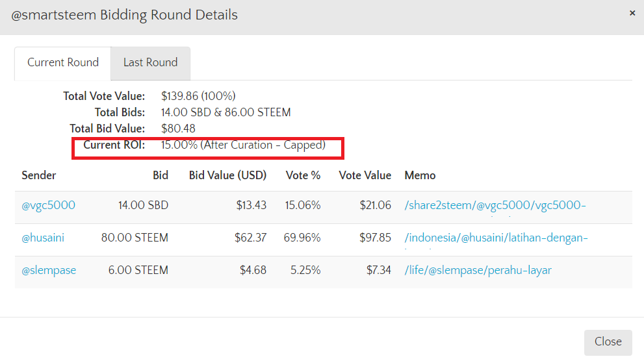Dismiss dialog with the top-right X icon
Screen dimensions: 644x361
[632, 13]
